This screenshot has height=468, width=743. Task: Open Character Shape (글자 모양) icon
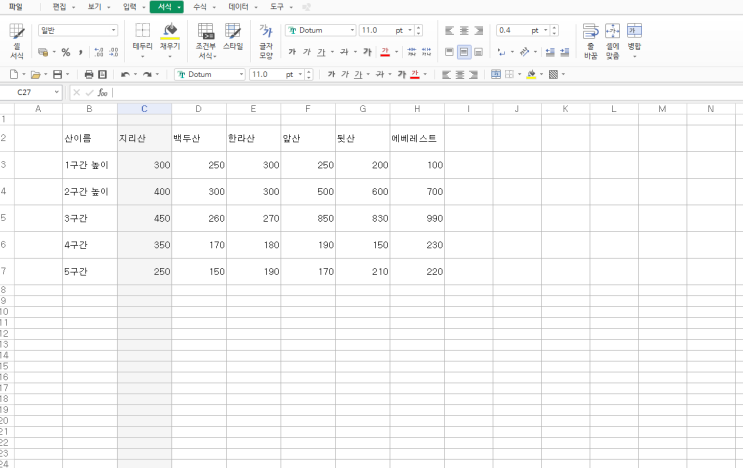pos(266,41)
